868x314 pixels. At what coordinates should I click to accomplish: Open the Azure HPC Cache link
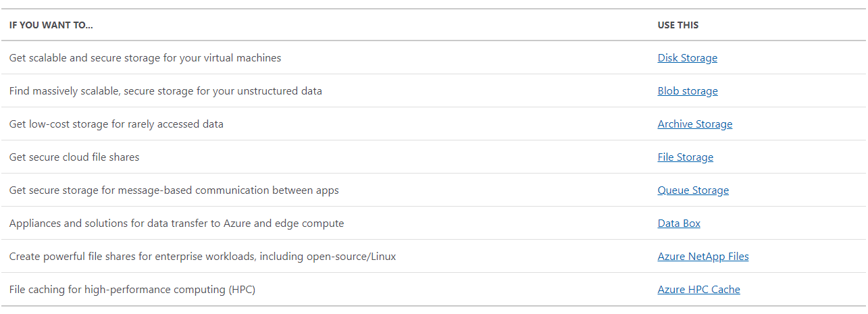(x=698, y=290)
